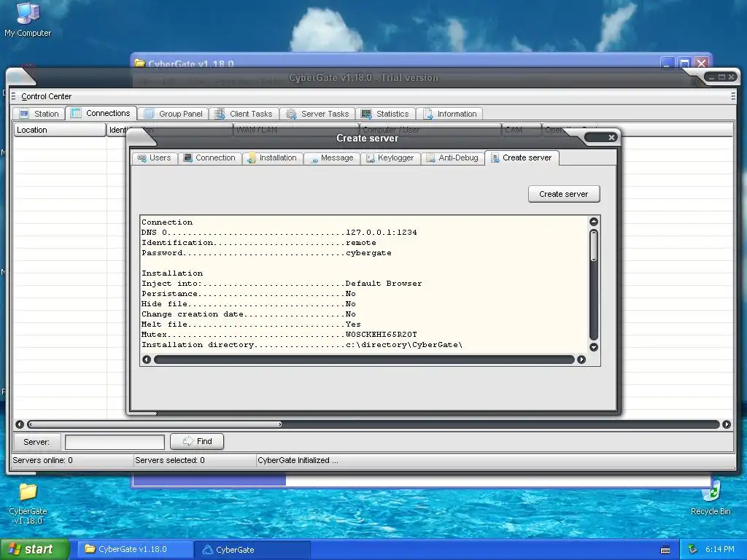Click the Installation directory summary line

pyautogui.click(x=302, y=345)
